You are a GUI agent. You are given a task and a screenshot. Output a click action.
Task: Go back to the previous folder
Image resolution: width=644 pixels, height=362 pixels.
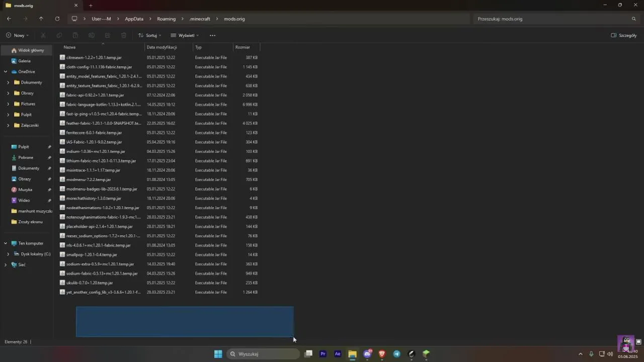(9, 19)
